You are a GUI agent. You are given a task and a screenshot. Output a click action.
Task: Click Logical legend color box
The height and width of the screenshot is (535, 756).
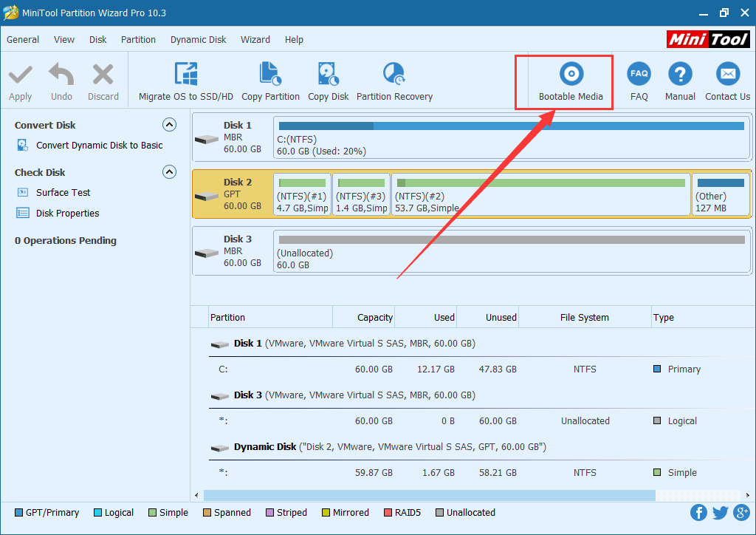click(x=97, y=512)
